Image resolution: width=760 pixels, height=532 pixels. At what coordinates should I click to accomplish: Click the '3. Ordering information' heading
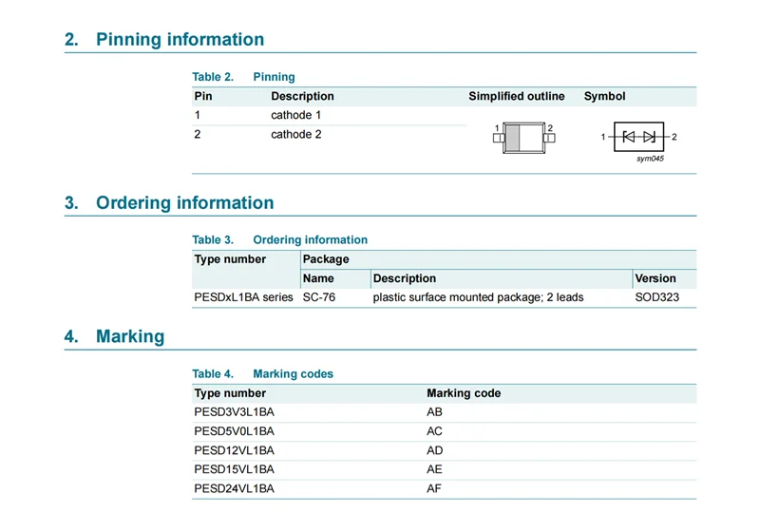coord(169,202)
